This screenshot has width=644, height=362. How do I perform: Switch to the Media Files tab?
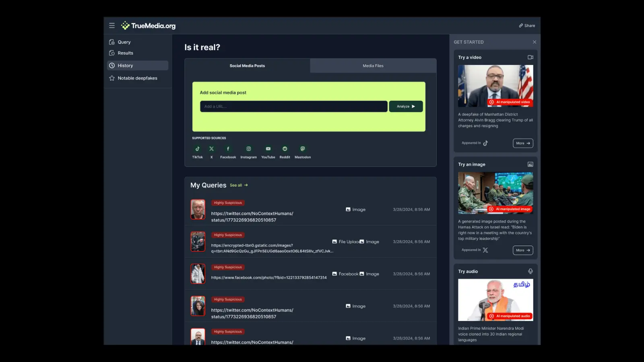pyautogui.click(x=373, y=66)
